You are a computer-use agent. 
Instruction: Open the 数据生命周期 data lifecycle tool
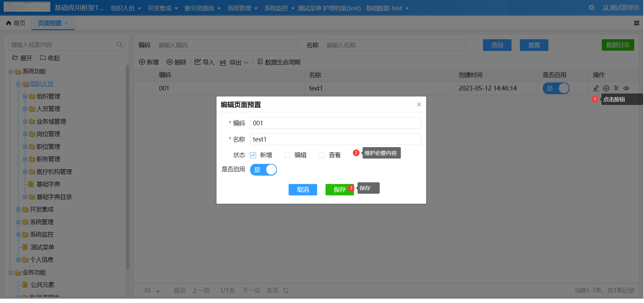click(279, 62)
